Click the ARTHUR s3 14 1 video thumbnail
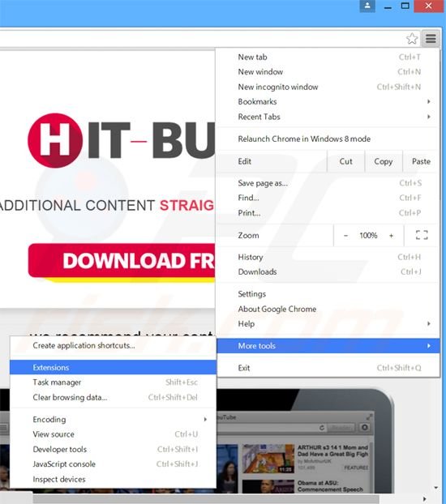The height and width of the screenshot is (504, 446). (268, 459)
